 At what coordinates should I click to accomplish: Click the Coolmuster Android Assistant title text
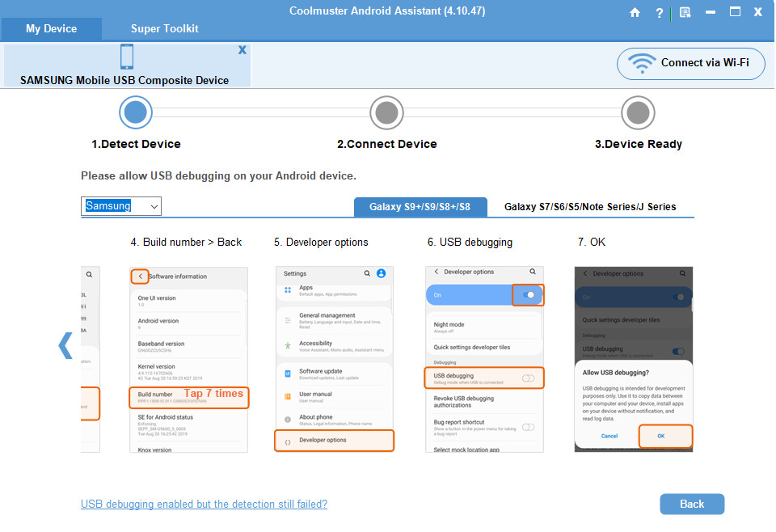click(387, 11)
